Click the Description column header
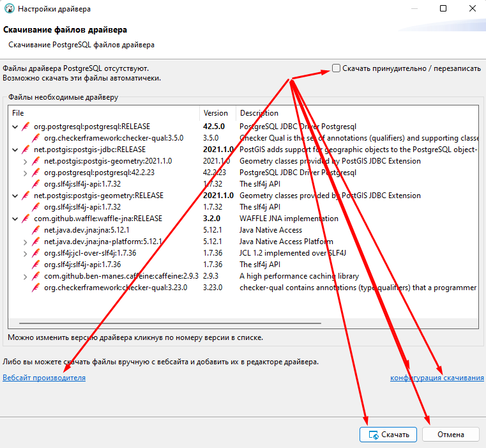Image resolution: width=486 pixels, height=448 pixels. click(x=357, y=113)
